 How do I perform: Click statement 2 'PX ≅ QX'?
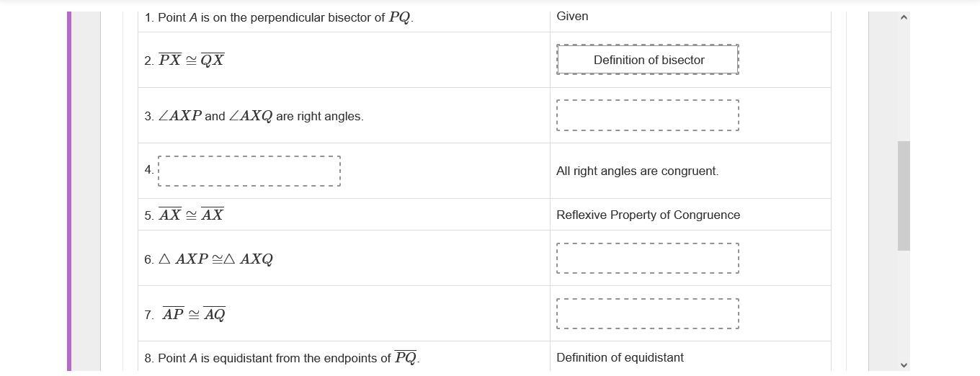[184, 60]
